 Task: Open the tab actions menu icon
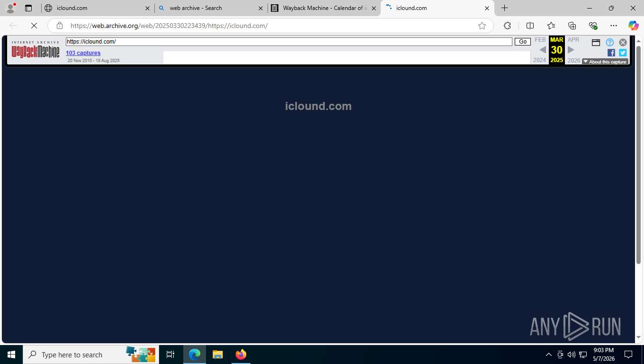point(28,8)
